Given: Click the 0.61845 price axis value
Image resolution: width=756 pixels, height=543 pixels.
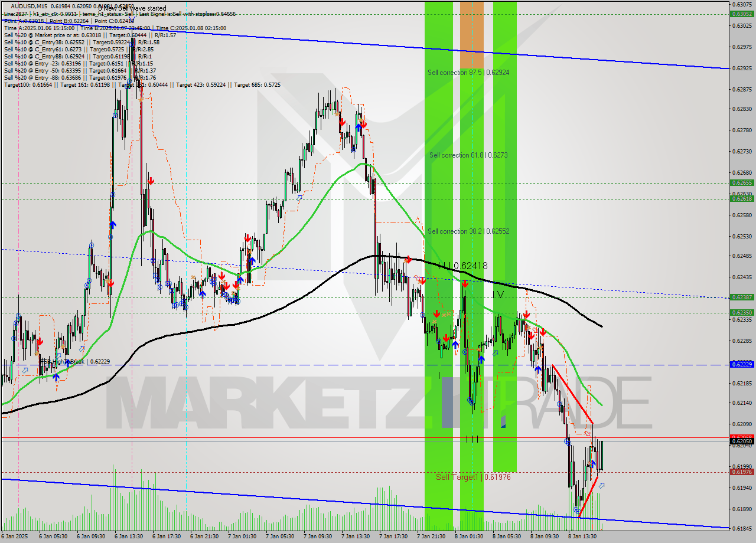Looking at the screenshot, I should click(741, 529).
